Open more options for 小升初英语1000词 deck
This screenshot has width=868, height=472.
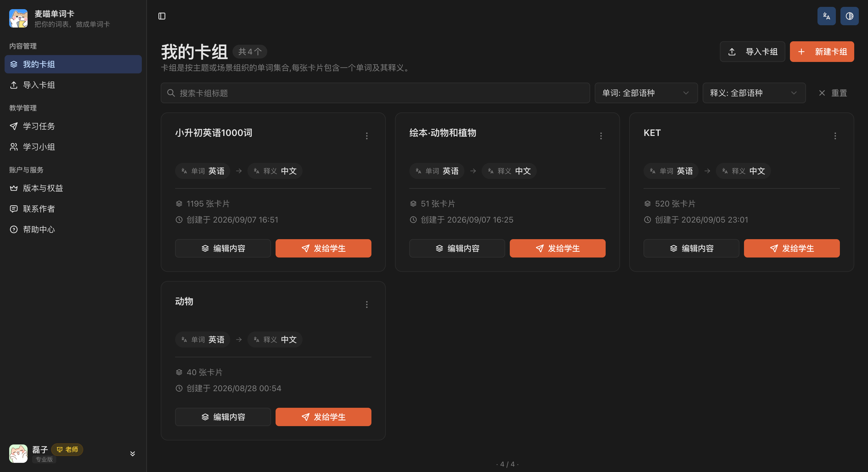coord(367,136)
